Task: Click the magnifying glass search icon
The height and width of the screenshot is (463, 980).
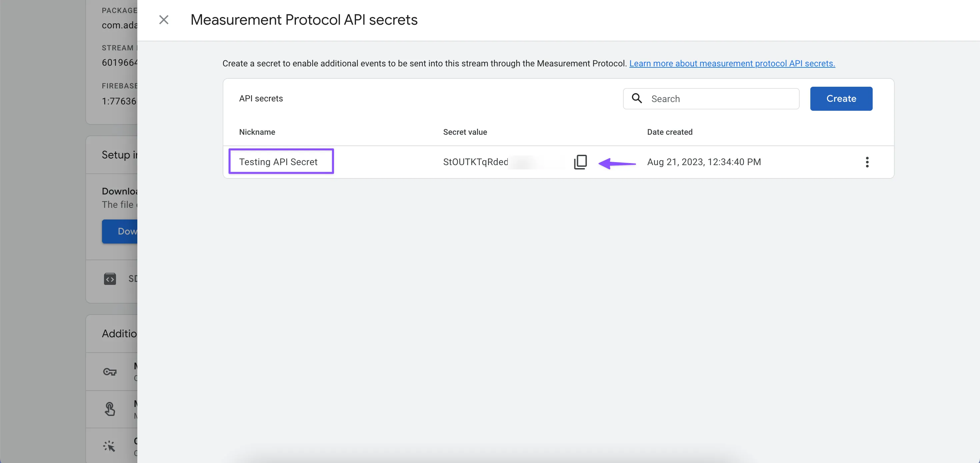Action: (637, 99)
